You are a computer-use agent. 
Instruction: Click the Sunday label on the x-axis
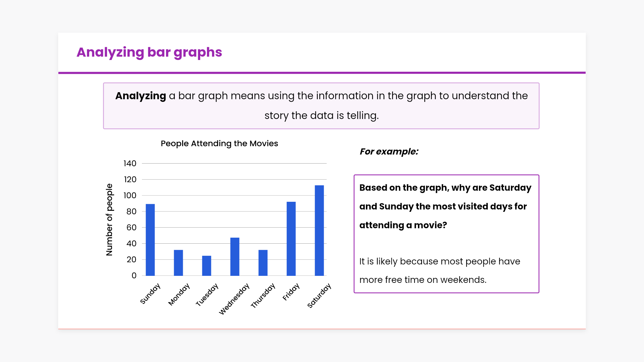point(150,294)
